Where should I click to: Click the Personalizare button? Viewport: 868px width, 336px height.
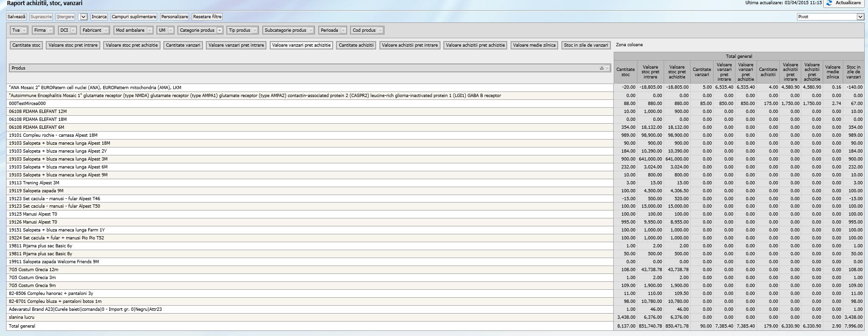[175, 17]
